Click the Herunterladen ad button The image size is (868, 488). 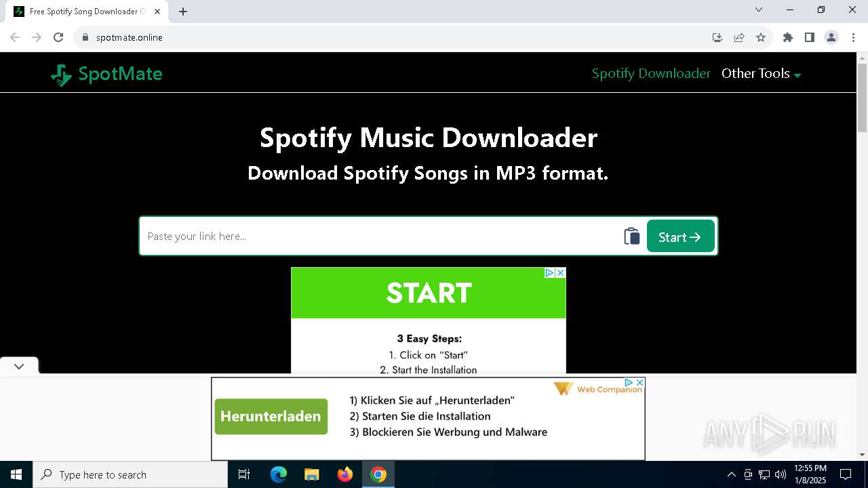[x=271, y=416]
